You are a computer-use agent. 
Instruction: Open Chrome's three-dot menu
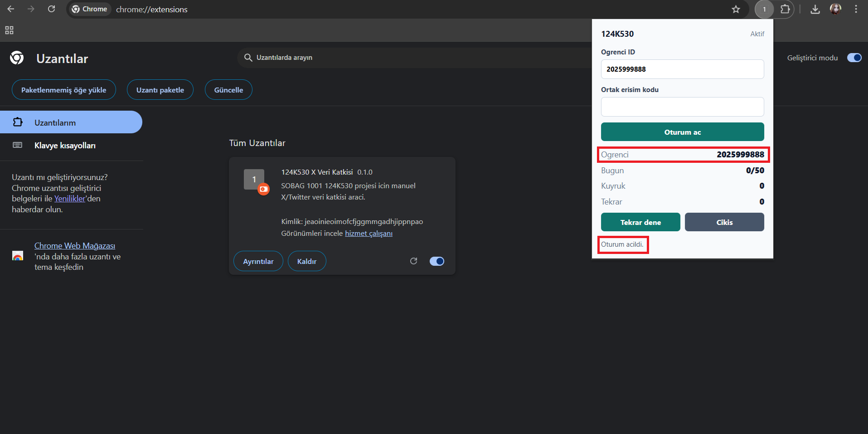click(x=856, y=9)
